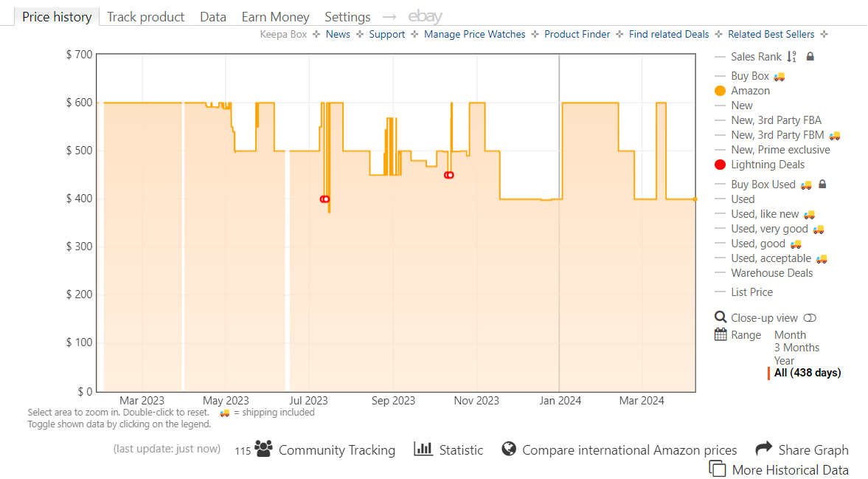Toggle the Close-up view switch
This screenshot has width=868, height=479.
(x=810, y=318)
